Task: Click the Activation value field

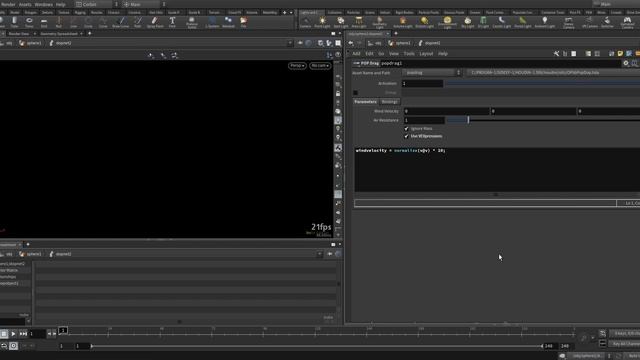Action: [422, 83]
